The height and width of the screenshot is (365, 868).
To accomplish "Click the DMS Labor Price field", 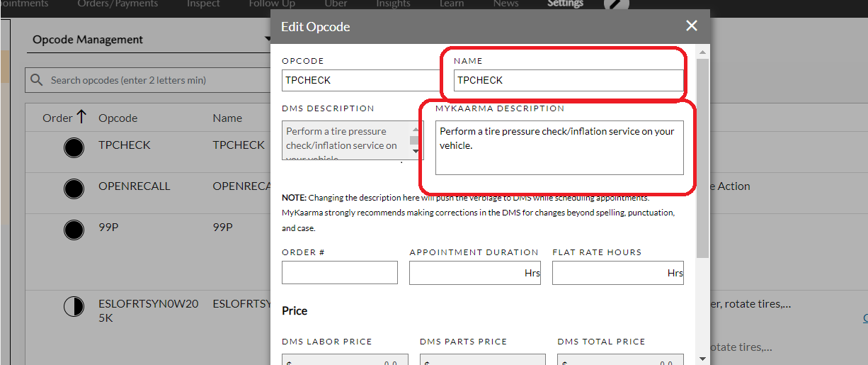I will pos(345,359).
